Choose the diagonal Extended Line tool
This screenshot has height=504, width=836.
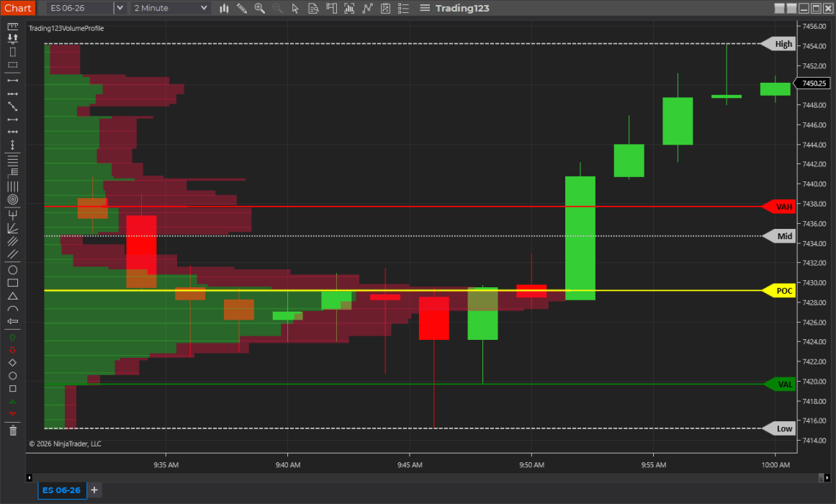(x=13, y=107)
